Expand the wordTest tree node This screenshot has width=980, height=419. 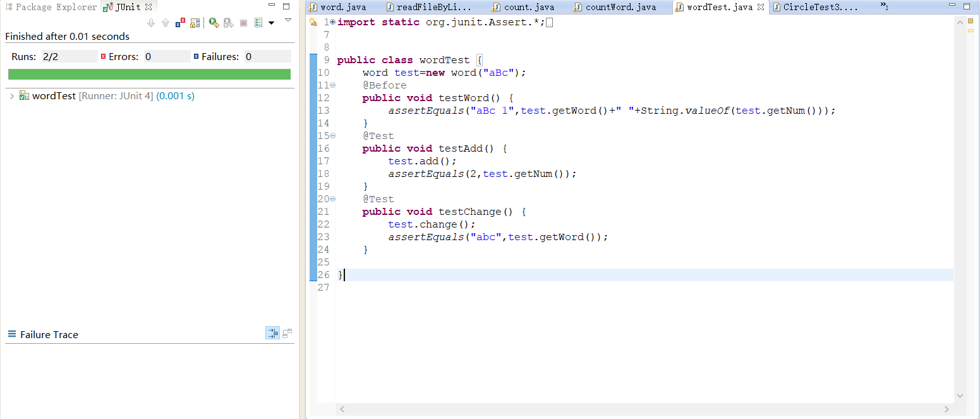tap(12, 96)
